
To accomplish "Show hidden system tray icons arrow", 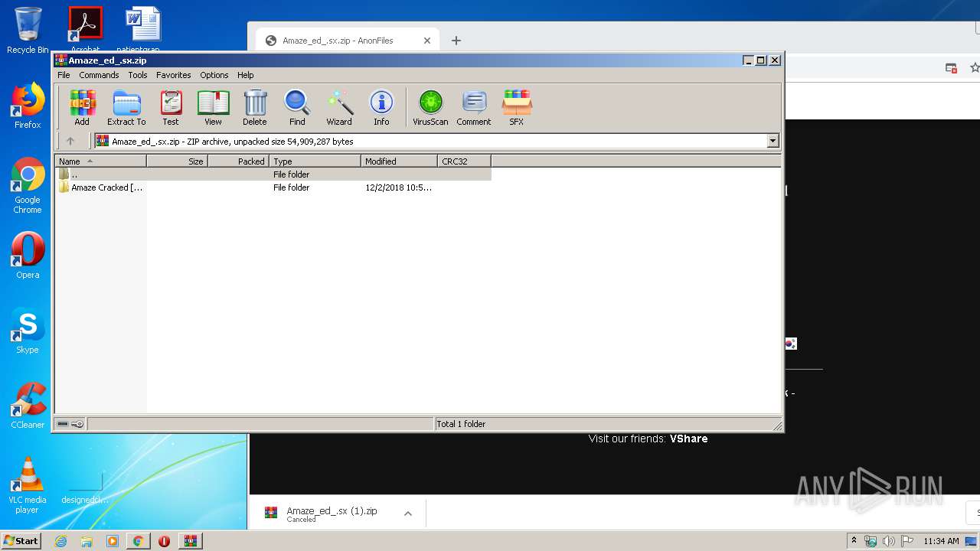I will click(x=854, y=540).
